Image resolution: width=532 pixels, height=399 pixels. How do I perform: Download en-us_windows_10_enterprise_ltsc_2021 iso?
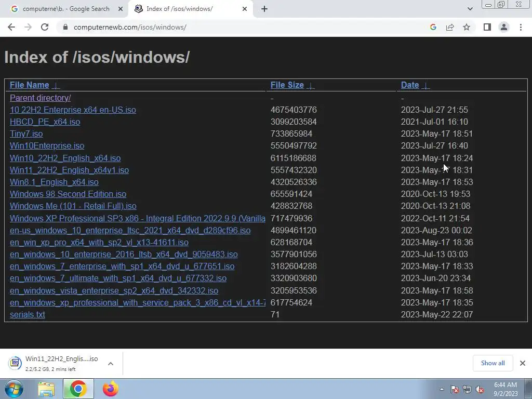pos(130,230)
